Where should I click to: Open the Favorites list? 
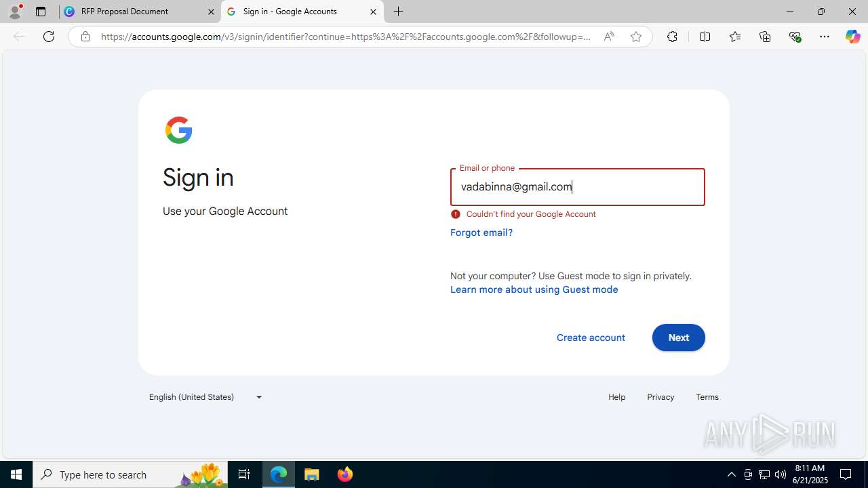pyautogui.click(x=734, y=37)
